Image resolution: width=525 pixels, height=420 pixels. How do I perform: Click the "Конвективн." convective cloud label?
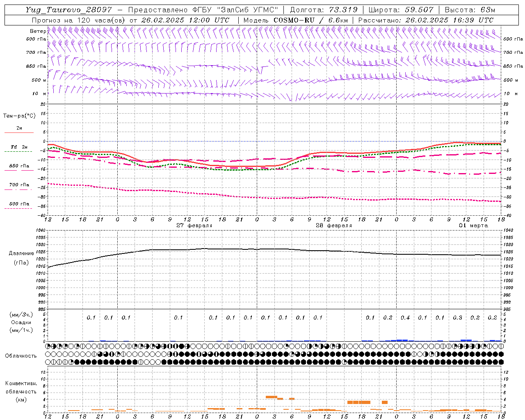tap(21, 383)
